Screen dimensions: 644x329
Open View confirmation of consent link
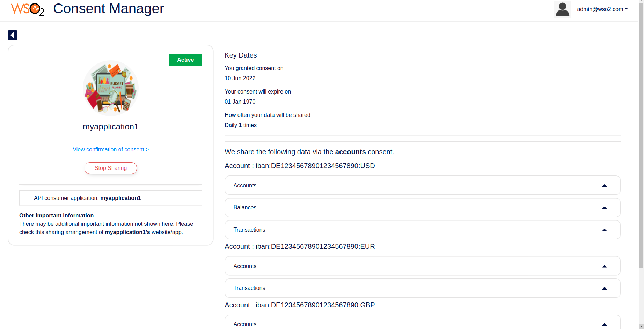click(x=111, y=149)
